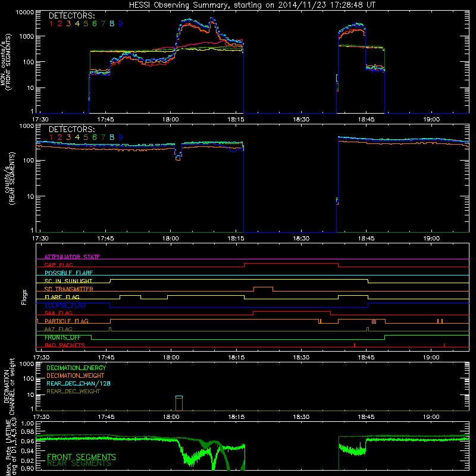Click the 1.00 livetime y-axis tick
Viewport: 476px width, 476px height.
coord(27,423)
